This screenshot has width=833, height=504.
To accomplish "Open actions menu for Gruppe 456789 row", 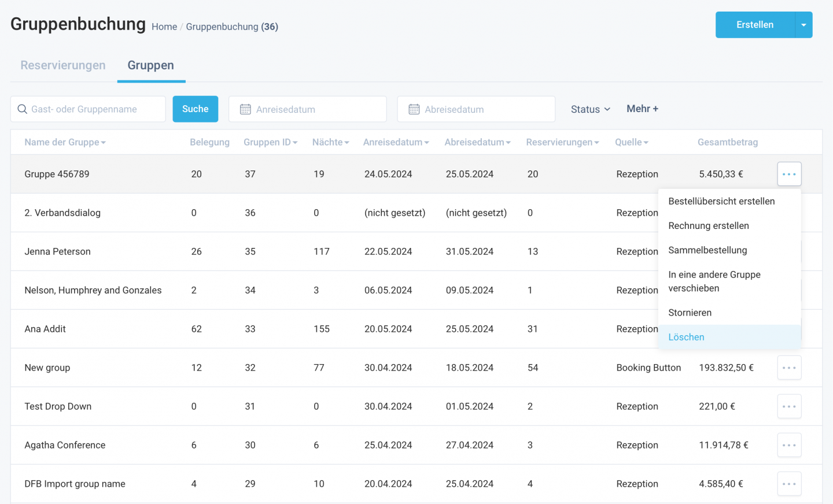I will click(x=789, y=174).
